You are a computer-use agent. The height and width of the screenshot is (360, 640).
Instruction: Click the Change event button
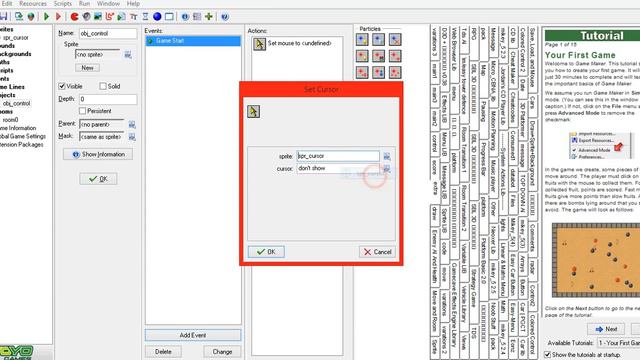tap(222, 351)
